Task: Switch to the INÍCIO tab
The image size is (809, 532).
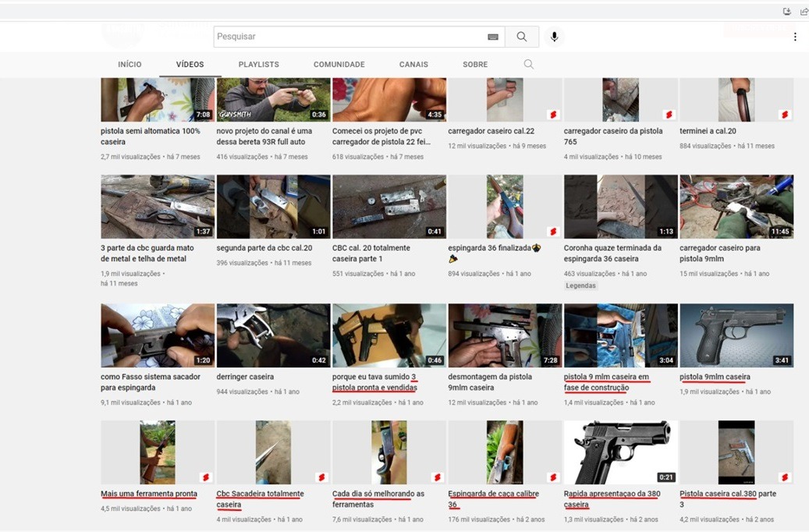Action: tap(130, 65)
